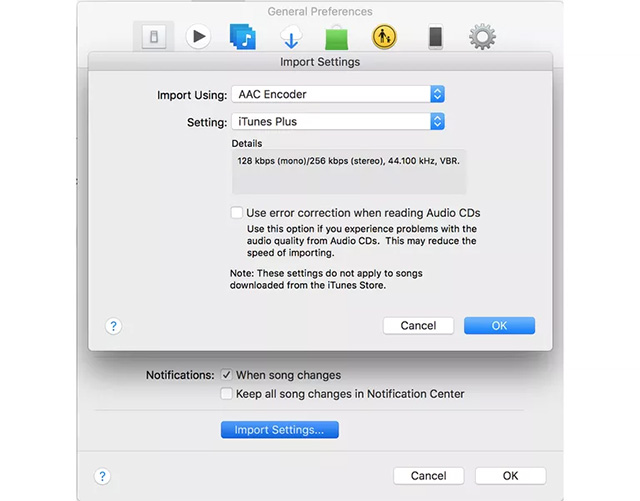
Task: Click the 'Setting:' label
Action: (x=207, y=122)
